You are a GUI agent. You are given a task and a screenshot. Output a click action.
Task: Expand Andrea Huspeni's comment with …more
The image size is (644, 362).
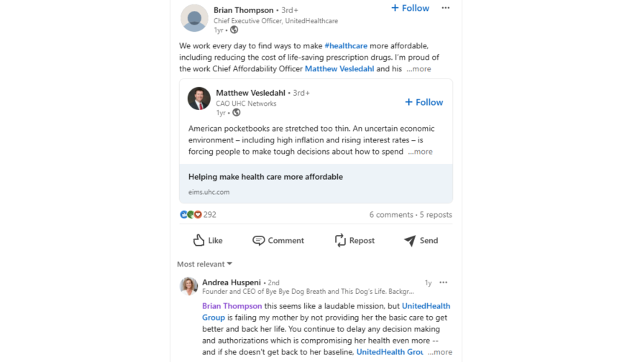pos(440,352)
